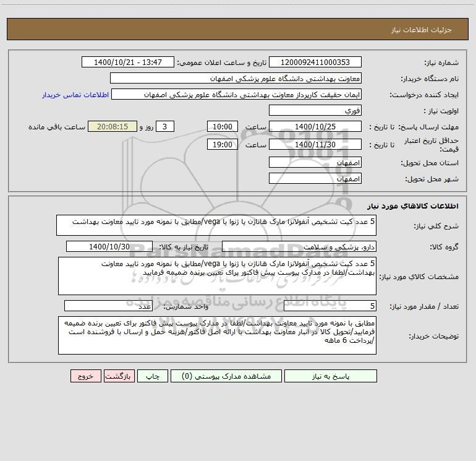Image resolution: width=476 pixels, height=461 pixels.
Task: Click the مهلت ارسال پاسخ label
Action: pos(428,127)
